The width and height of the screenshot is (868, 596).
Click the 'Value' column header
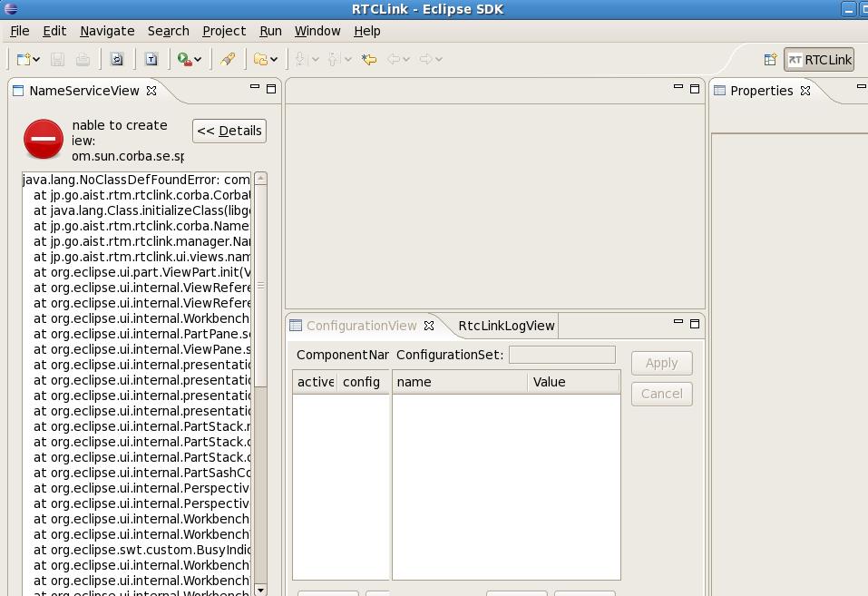(x=573, y=382)
